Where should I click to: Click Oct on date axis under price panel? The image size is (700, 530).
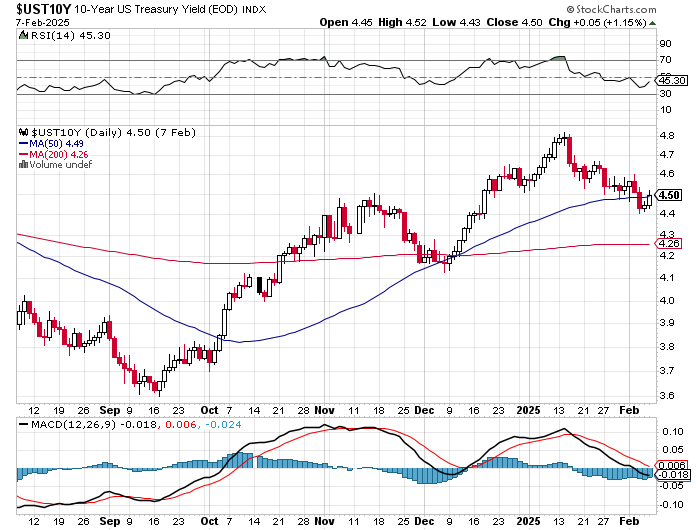click(209, 410)
